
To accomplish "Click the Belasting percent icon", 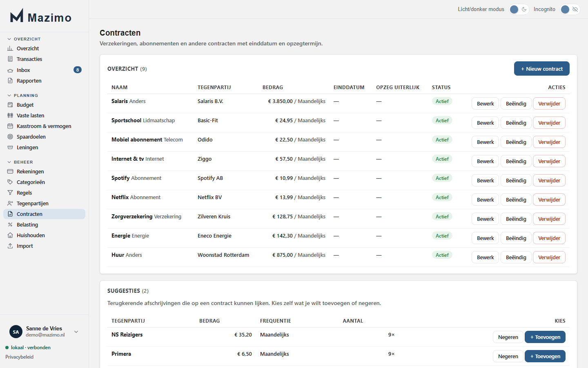I will click(x=10, y=224).
